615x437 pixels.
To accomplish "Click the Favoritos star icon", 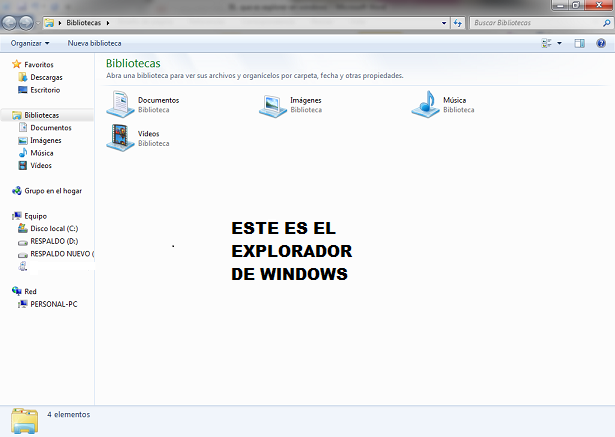I will pos(16,64).
